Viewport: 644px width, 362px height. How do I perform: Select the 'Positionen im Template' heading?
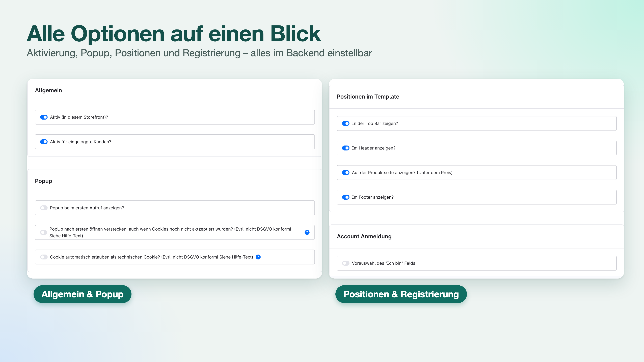tap(368, 97)
